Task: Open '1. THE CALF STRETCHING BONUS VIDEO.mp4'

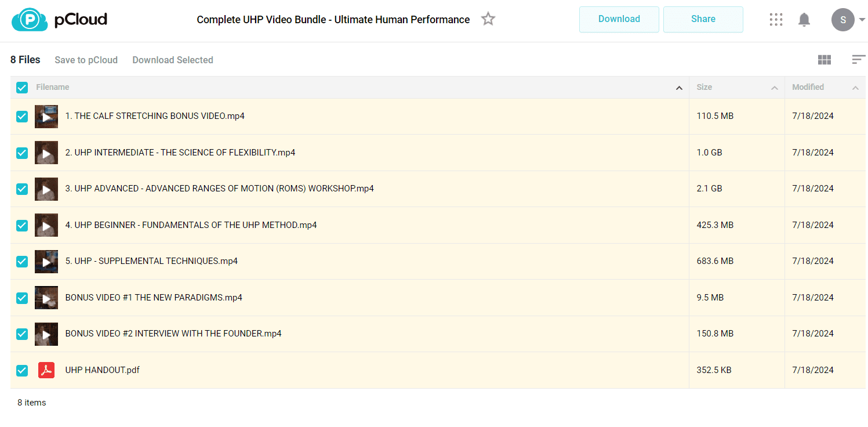Action: (x=155, y=116)
